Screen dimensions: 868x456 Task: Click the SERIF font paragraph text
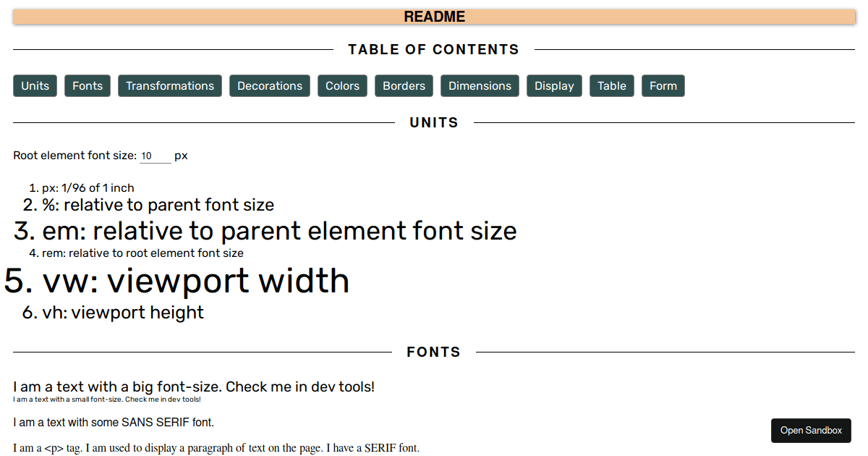[216, 448]
